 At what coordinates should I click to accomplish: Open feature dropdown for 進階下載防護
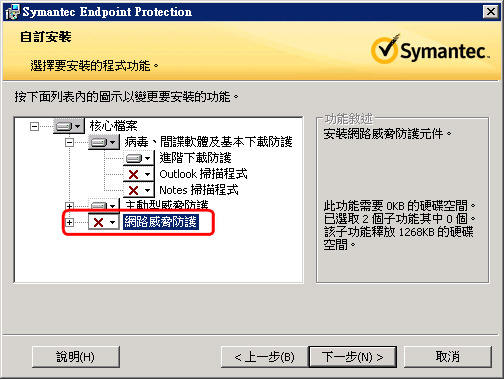pyautogui.click(x=139, y=158)
